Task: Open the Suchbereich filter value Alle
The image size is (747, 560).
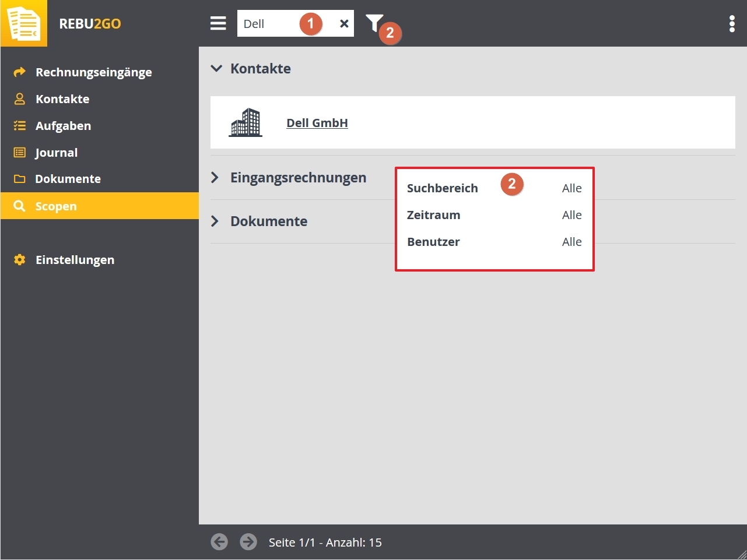Action: tap(572, 188)
